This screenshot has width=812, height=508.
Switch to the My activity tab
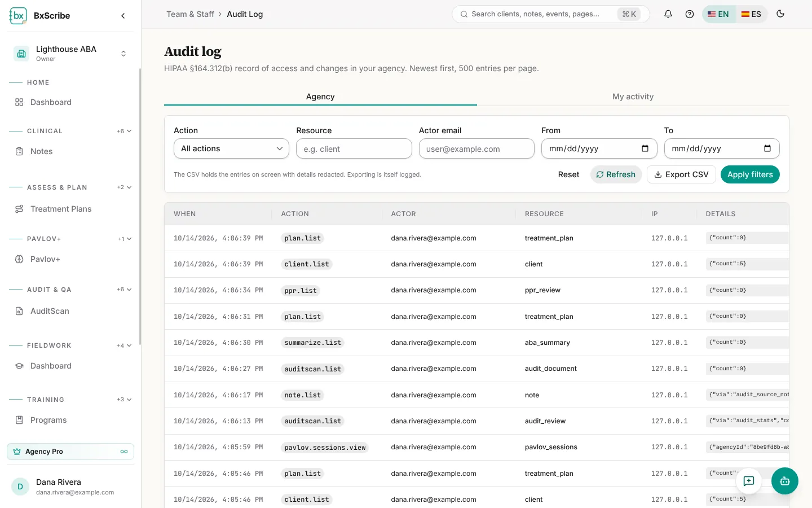click(633, 97)
